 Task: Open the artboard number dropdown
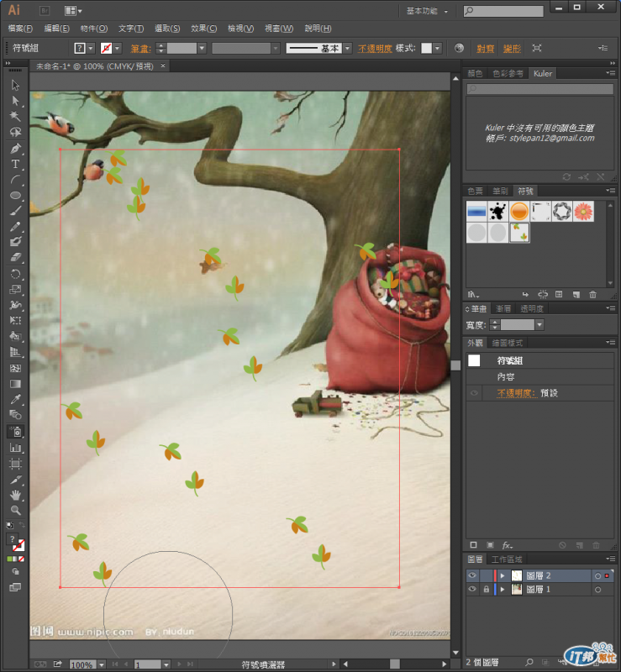[166, 664]
